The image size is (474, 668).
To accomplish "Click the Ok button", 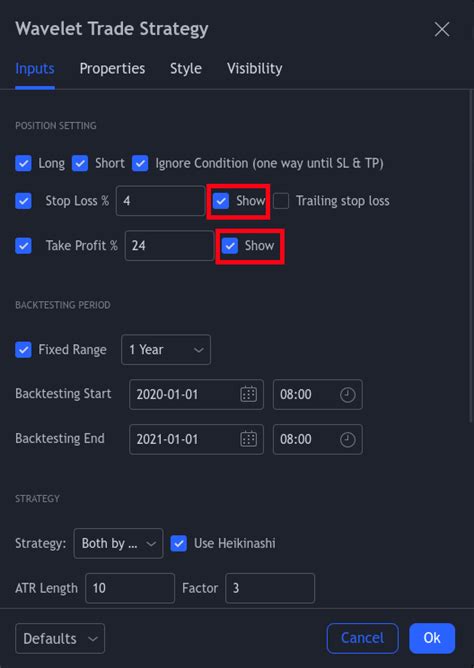I will pyautogui.click(x=432, y=638).
